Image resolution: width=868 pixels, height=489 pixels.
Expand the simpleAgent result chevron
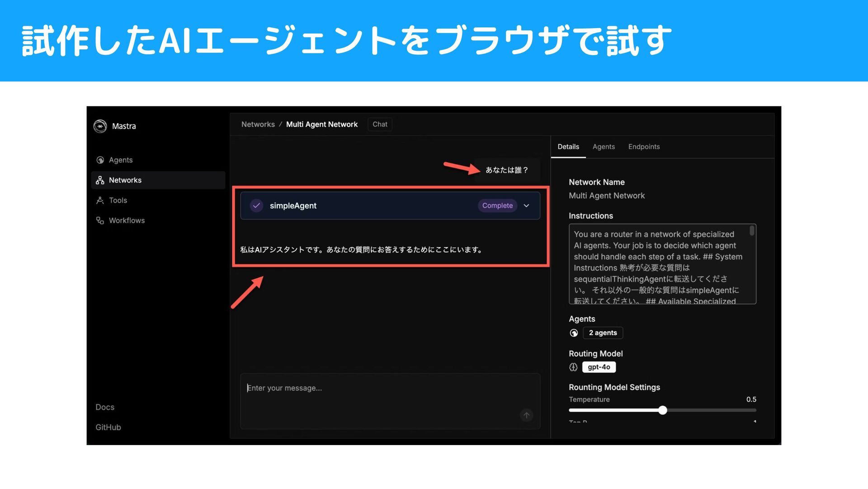tap(527, 206)
